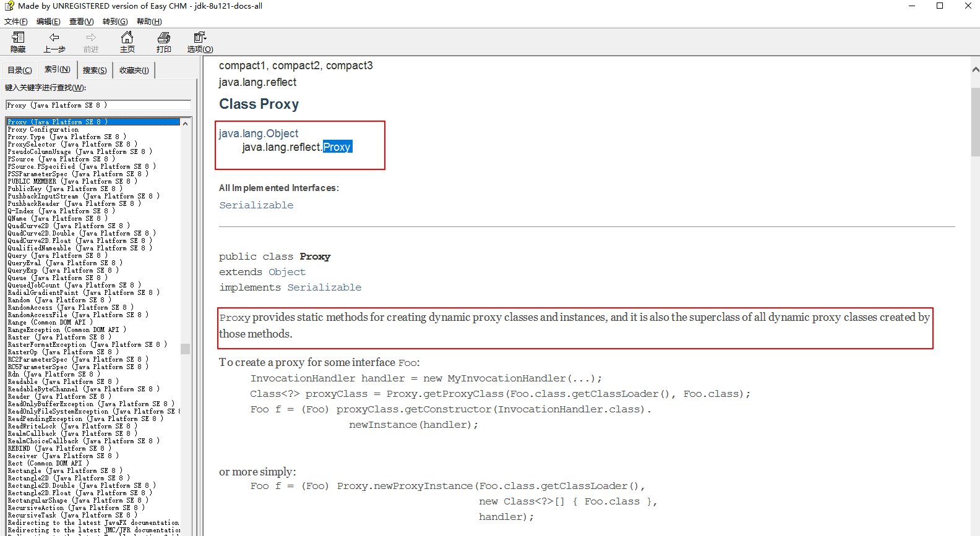Click the content pane scroll-up arrow
This screenshot has width=980, height=536.
pos(975,70)
